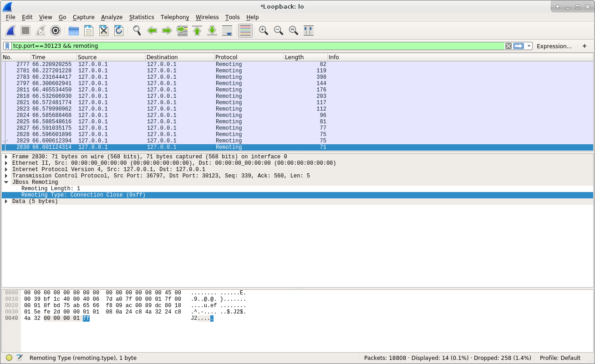Open the Expression builder

click(x=554, y=46)
